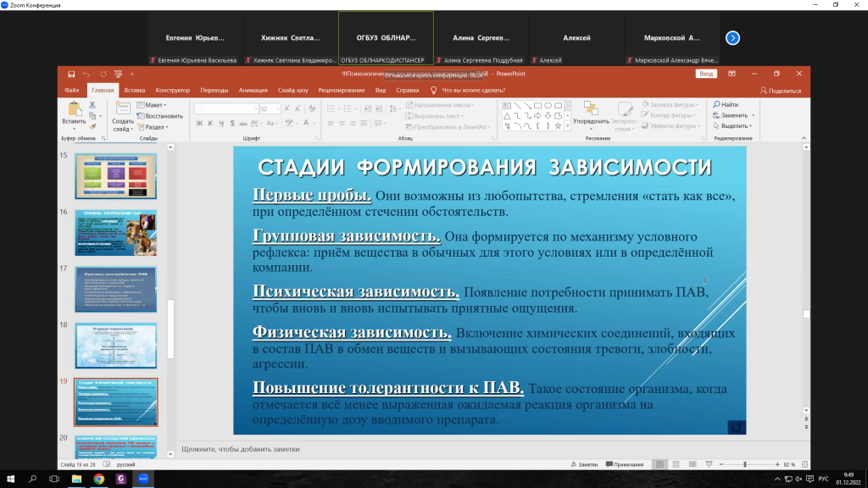This screenshot has height=488, width=868.
Task: Pick the oval shape in shapes gallery
Action: 548,105
